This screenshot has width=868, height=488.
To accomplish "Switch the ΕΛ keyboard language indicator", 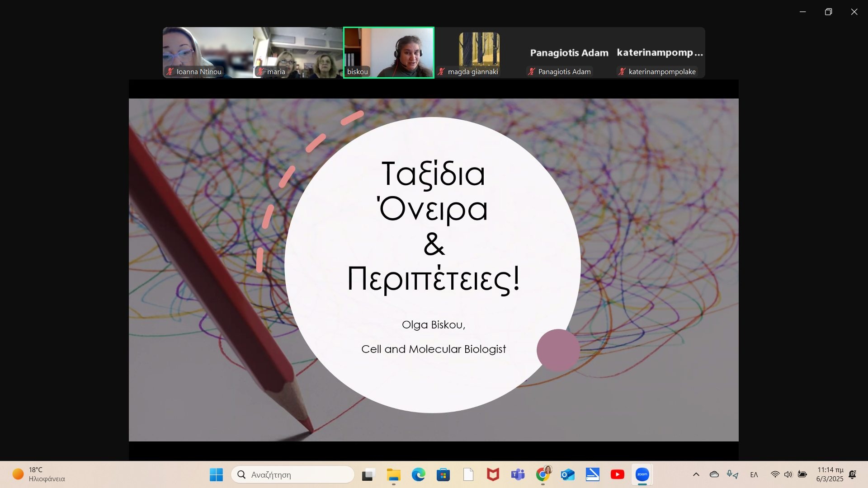I will [754, 474].
